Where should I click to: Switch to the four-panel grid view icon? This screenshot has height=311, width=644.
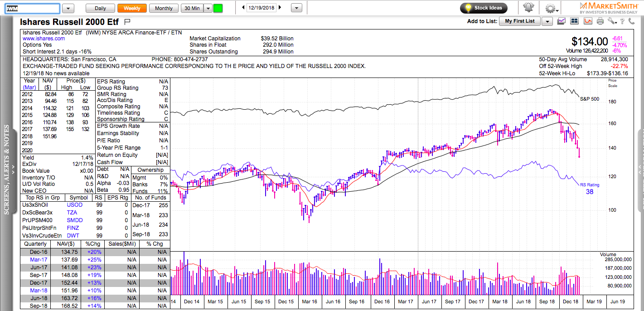coord(575,21)
